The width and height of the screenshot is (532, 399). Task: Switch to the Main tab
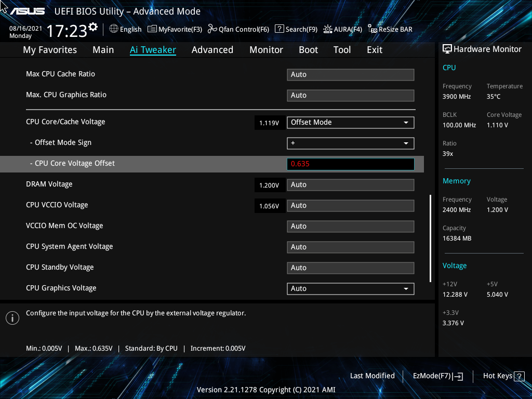(x=103, y=50)
